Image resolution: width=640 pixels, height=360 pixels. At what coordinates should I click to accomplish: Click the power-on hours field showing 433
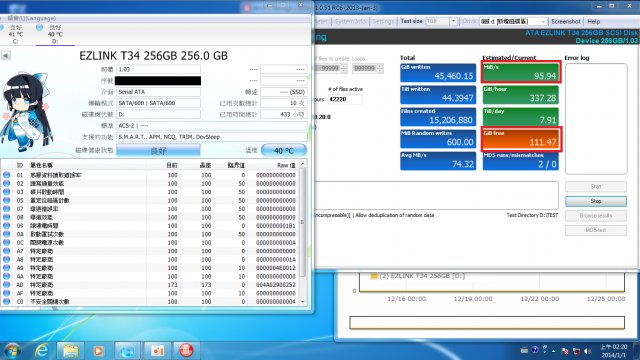point(284,114)
